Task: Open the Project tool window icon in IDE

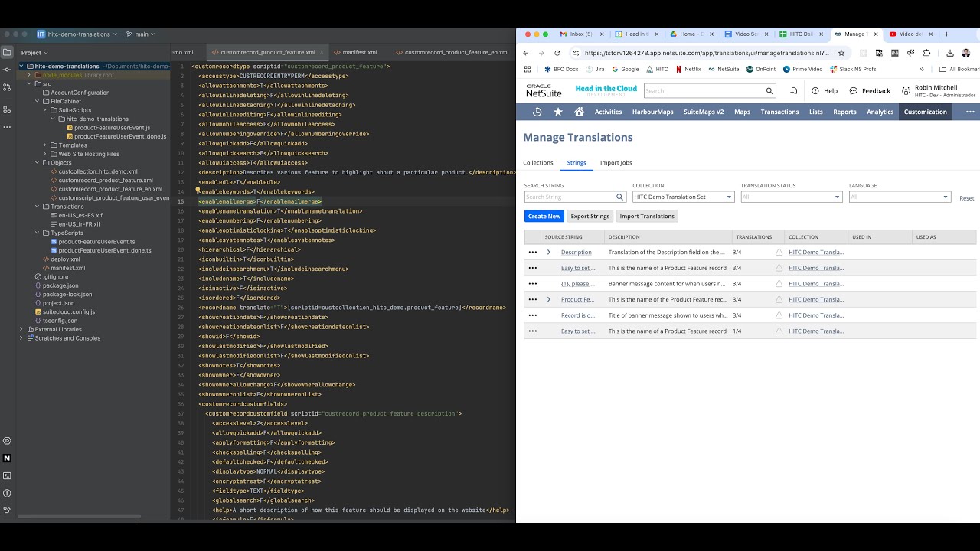Action: [7, 52]
